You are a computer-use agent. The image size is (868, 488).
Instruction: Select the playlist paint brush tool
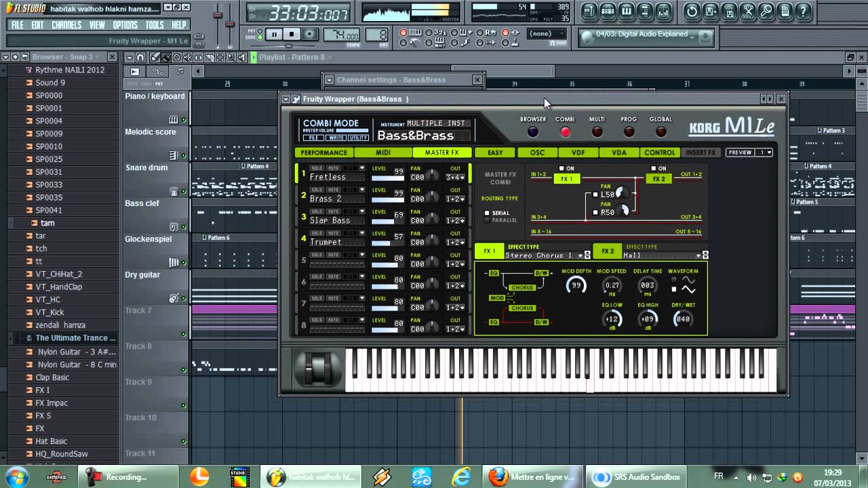pos(165,58)
